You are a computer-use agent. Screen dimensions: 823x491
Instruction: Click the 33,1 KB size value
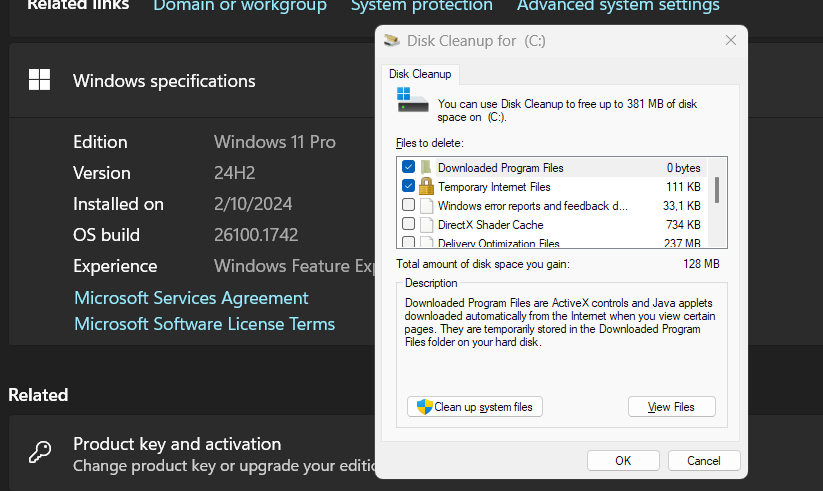pyautogui.click(x=681, y=205)
